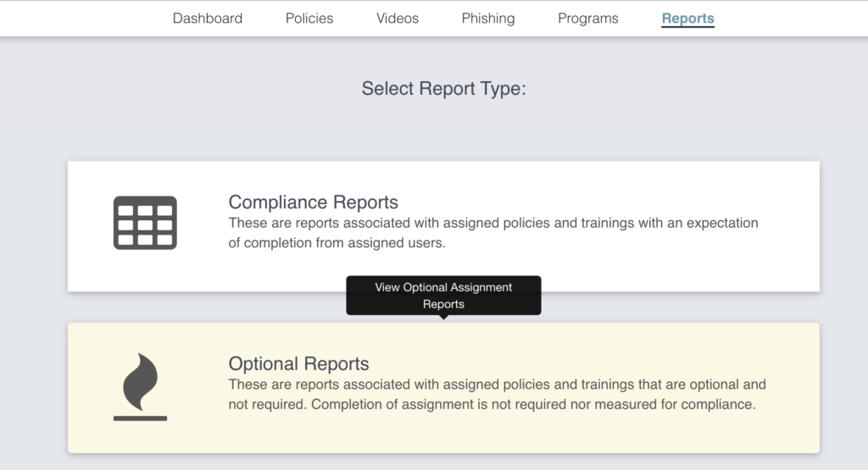
Task: Select the bar beneath the flame icon
Action: (x=140, y=418)
